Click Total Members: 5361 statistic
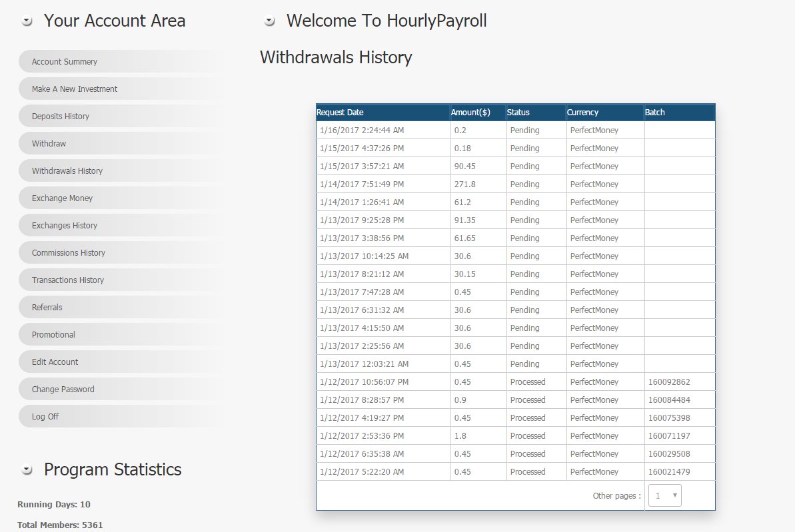 60,525
